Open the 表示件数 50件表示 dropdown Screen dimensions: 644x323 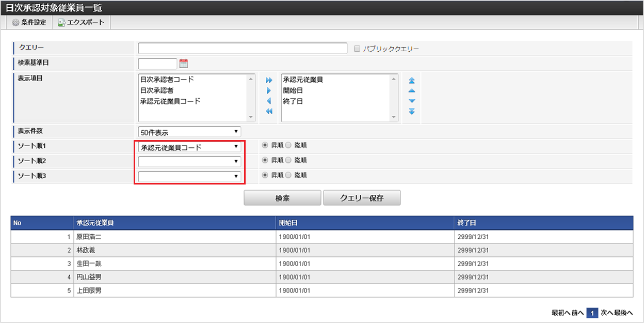pyautogui.click(x=189, y=132)
